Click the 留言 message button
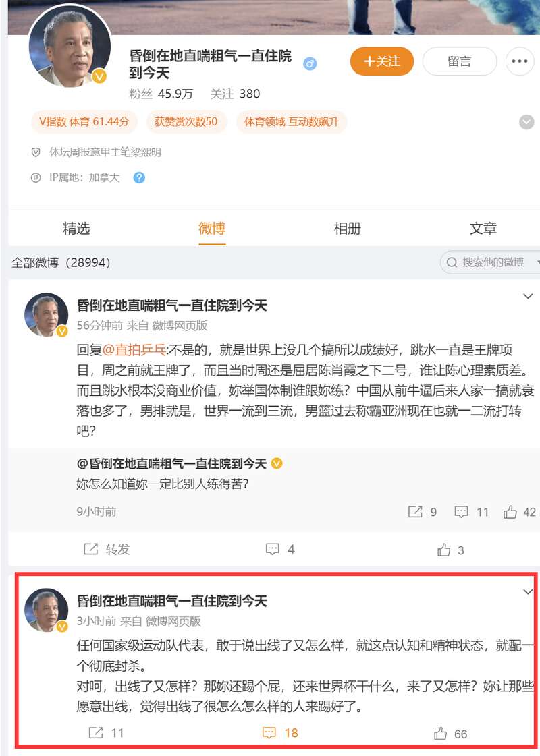The image size is (540, 756). coord(460,61)
